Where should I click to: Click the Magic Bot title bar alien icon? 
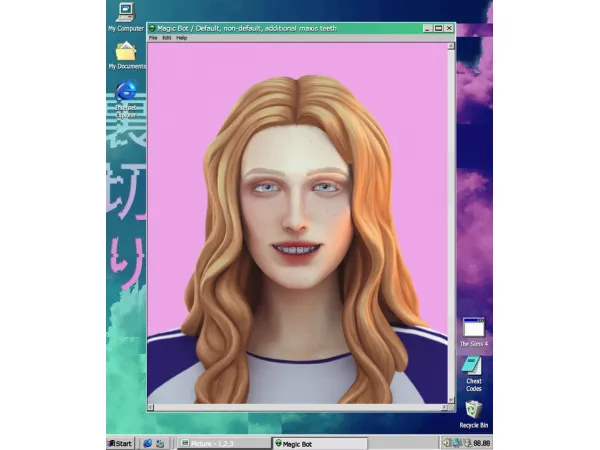[152, 28]
